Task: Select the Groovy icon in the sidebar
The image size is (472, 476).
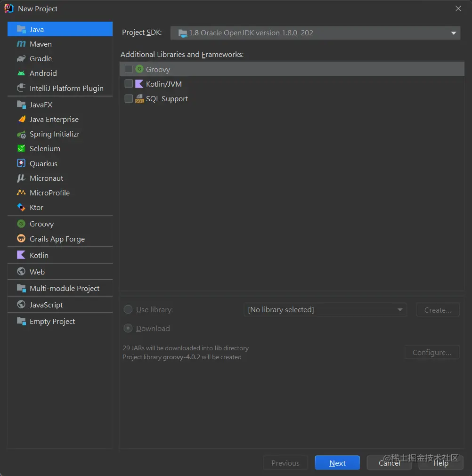Action: pos(21,224)
